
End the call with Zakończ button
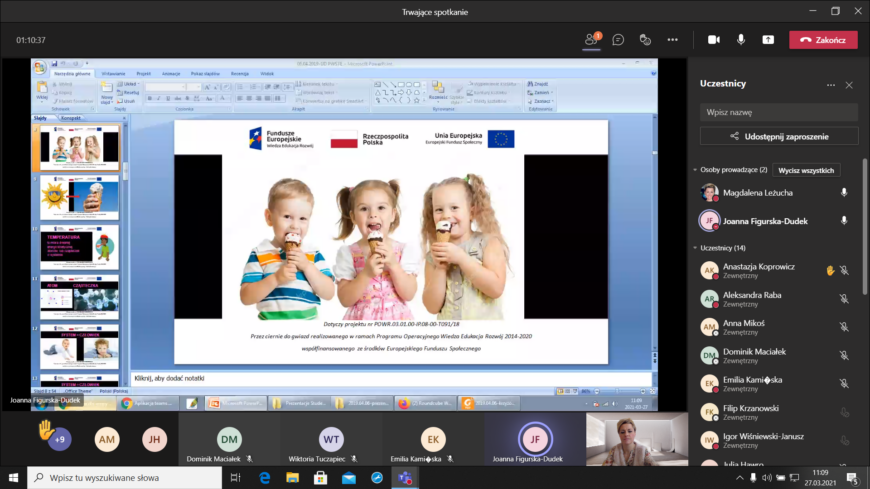click(x=823, y=40)
